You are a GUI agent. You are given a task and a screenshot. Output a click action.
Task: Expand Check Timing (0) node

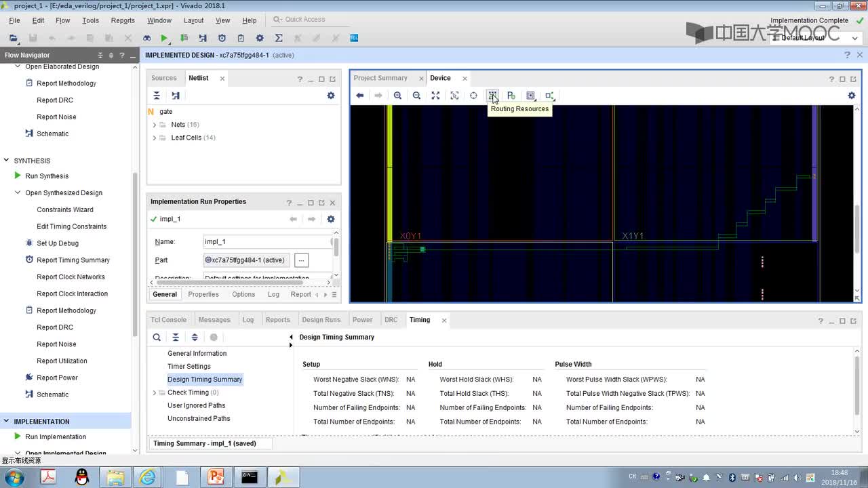pyautogui.click(x=154, y=392)
